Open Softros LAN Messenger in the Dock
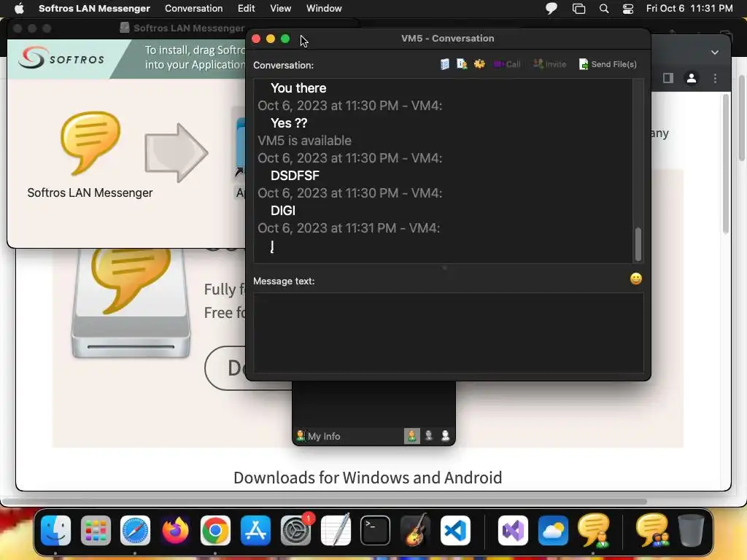This screenshot has width=747, height=560. [x=594, y=530]
